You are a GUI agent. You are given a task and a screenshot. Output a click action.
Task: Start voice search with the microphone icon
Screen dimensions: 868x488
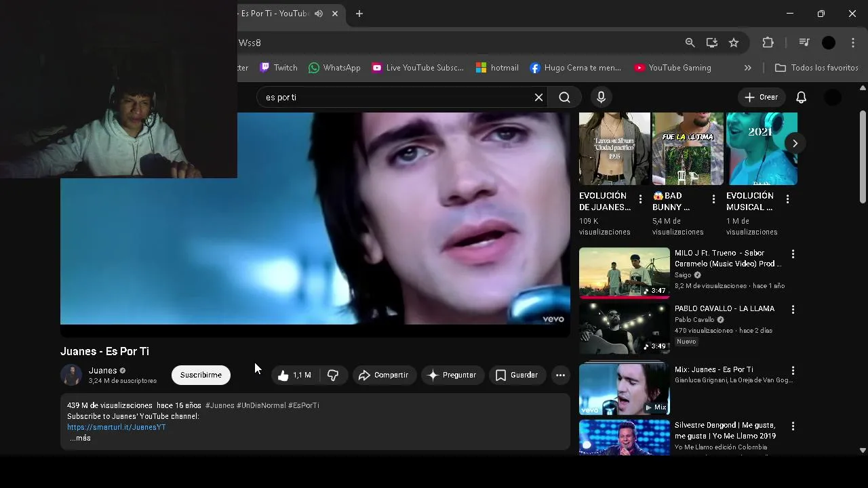(x=601, y=98)
